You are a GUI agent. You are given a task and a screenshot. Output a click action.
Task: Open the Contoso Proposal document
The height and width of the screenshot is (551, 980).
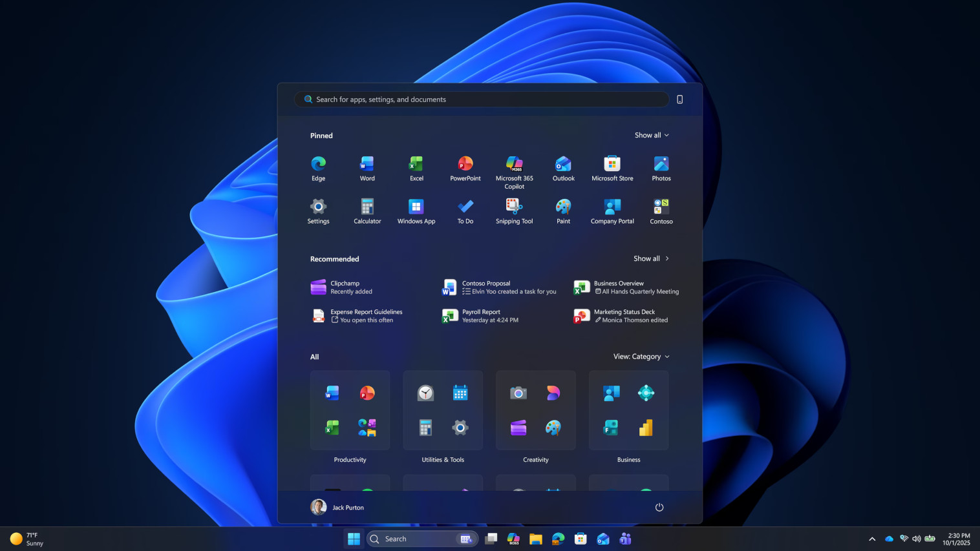(x=500, y=287)
